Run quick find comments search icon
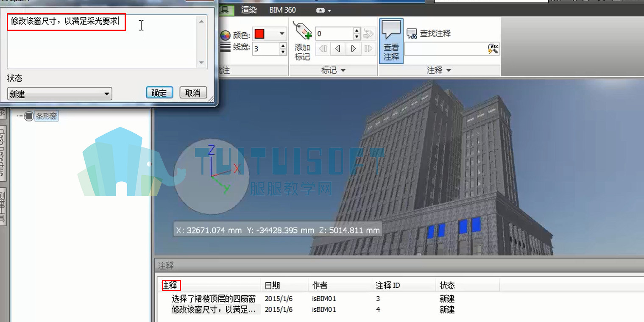The image size is (644, 322). click(493, 49)
